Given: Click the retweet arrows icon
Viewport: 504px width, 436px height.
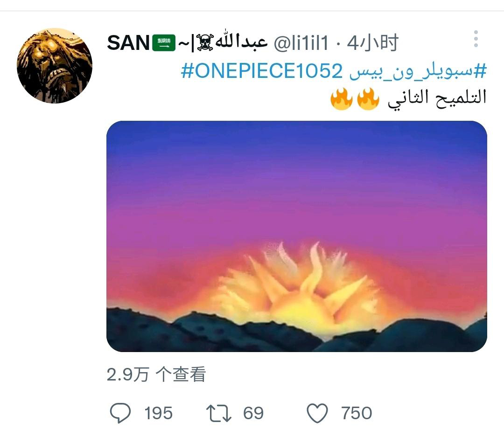Looking at the screenshot, I should (219, 413).
